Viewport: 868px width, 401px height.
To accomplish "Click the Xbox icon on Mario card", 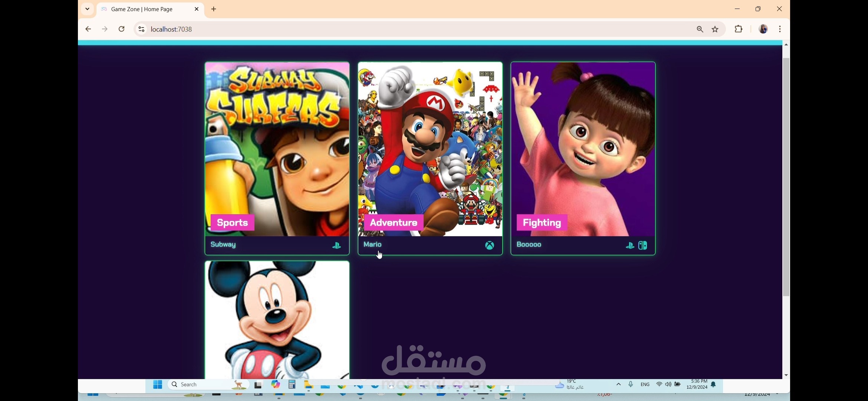I will pyautogui.click(x=490, y=245).
